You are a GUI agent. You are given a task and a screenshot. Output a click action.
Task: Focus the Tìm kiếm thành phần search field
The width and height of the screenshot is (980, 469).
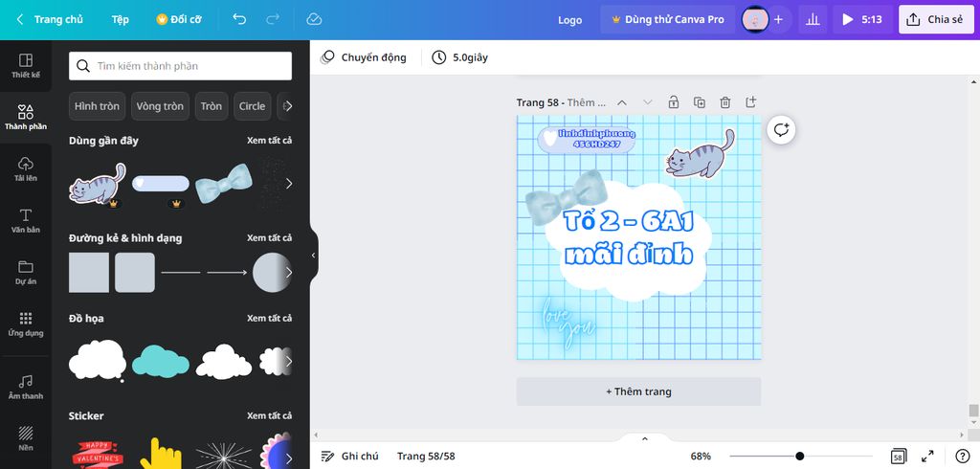click(x=180, y=66)
